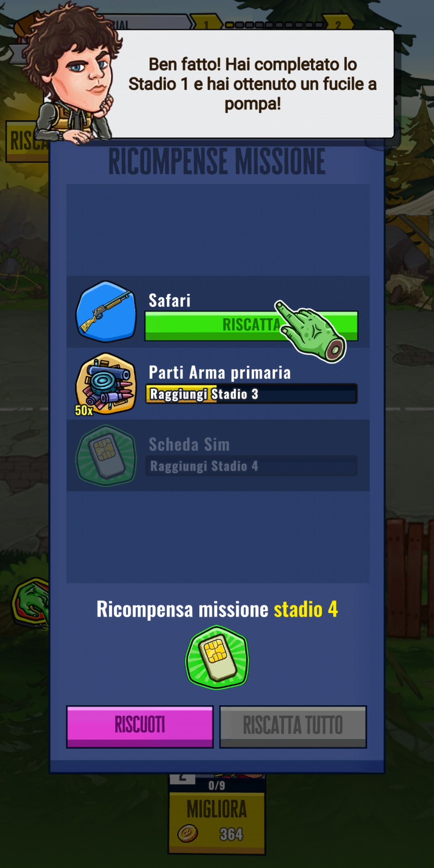Image resolution: width=434 pixels, height=868 pixels.
Task: Tap the grey RISCATTA TUTTO button
Action: 293,727
